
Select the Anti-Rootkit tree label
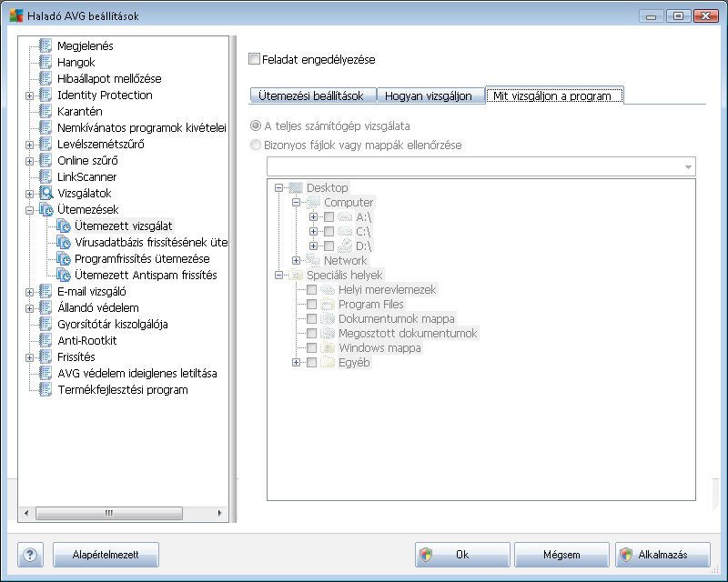pos(87,341)
